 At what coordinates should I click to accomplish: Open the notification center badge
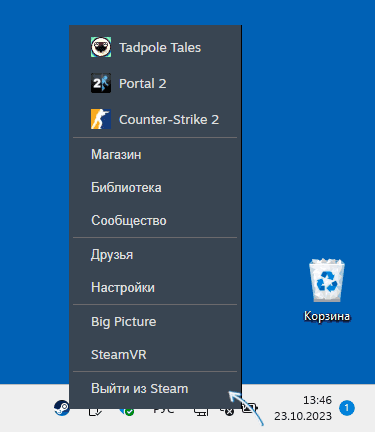347,408
